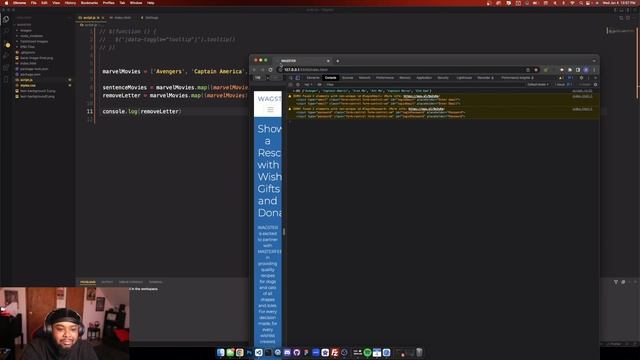Open GitHub Desktop from the dock
Viewport: 640px width, 360px height.
[297, 352]
